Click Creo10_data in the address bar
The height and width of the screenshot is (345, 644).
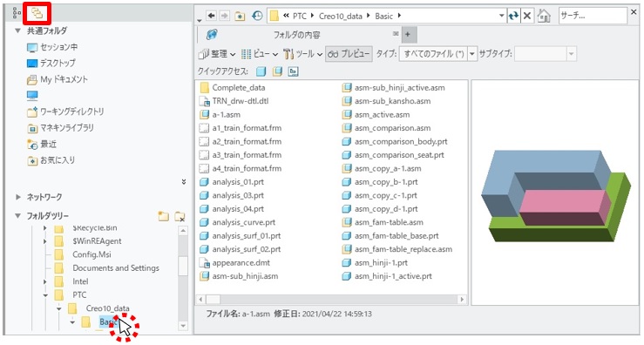[x=341, y=17]
